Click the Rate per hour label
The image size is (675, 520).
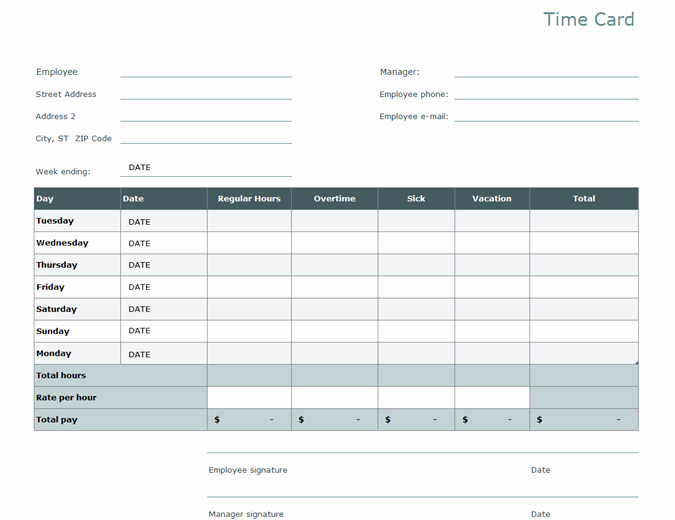click(x=121, y=397)
